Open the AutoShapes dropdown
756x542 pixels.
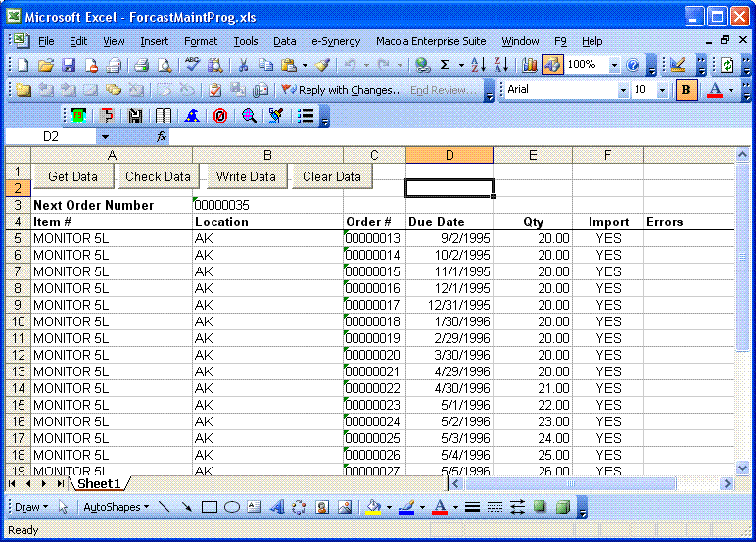point(116,507)
